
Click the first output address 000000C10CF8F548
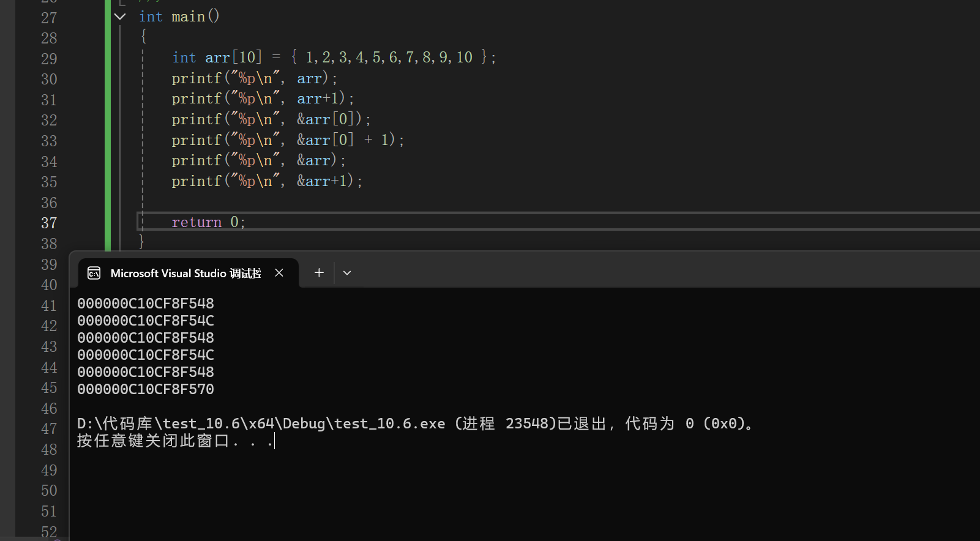[146, 304]
